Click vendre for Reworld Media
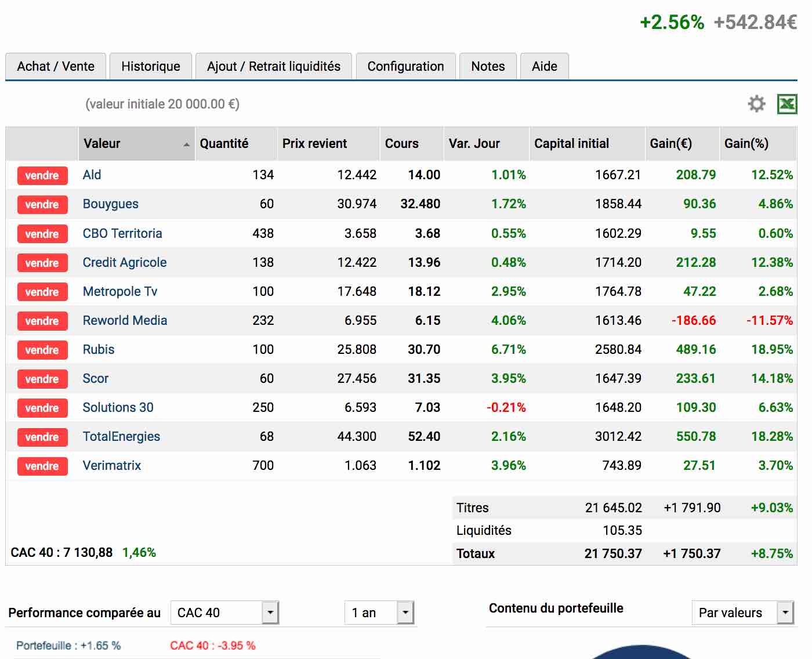 [x=42, y=321]
